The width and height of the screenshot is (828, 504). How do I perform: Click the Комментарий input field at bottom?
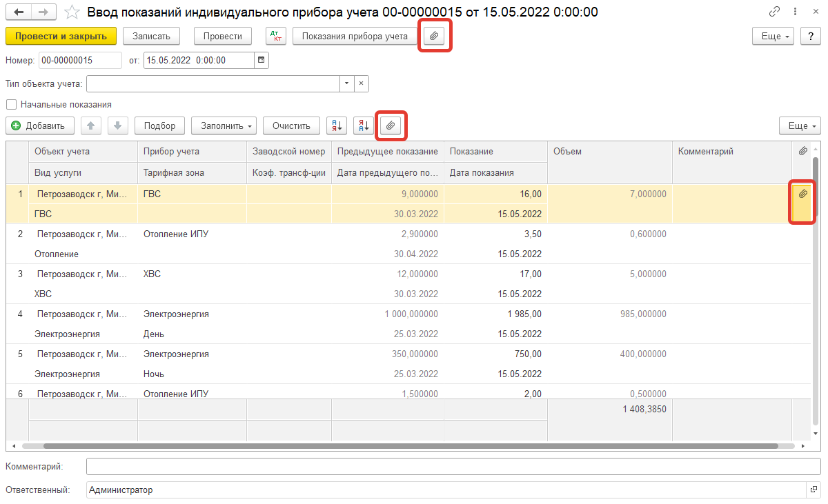[x=453, y=467]
